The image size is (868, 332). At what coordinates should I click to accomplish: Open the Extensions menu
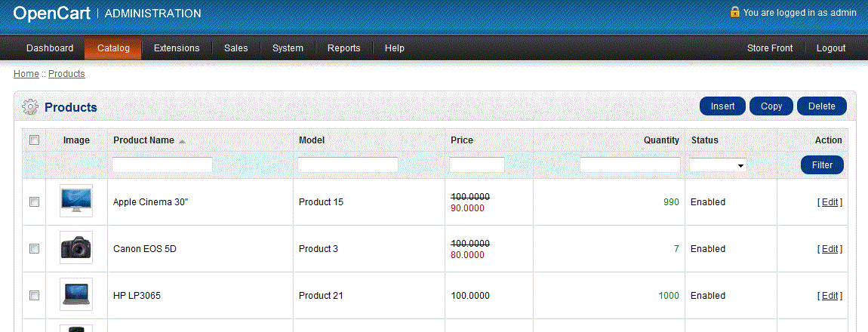pos(177,48)
